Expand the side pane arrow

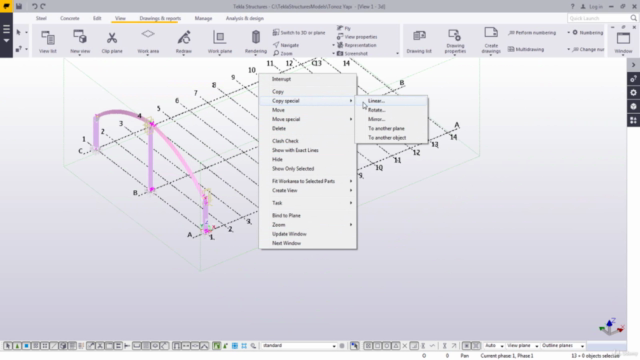(x=633, y=65)
